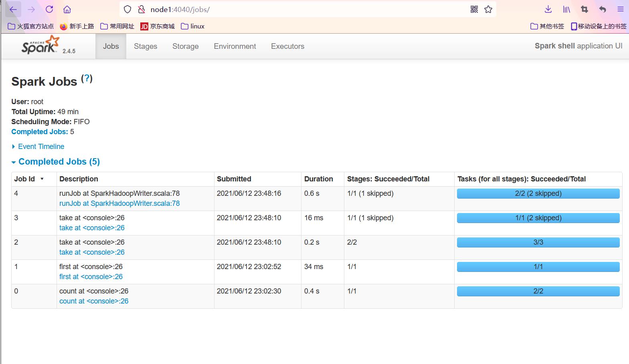Go forward to the next page
629x364 pixels.
click(x=31, y=9)
